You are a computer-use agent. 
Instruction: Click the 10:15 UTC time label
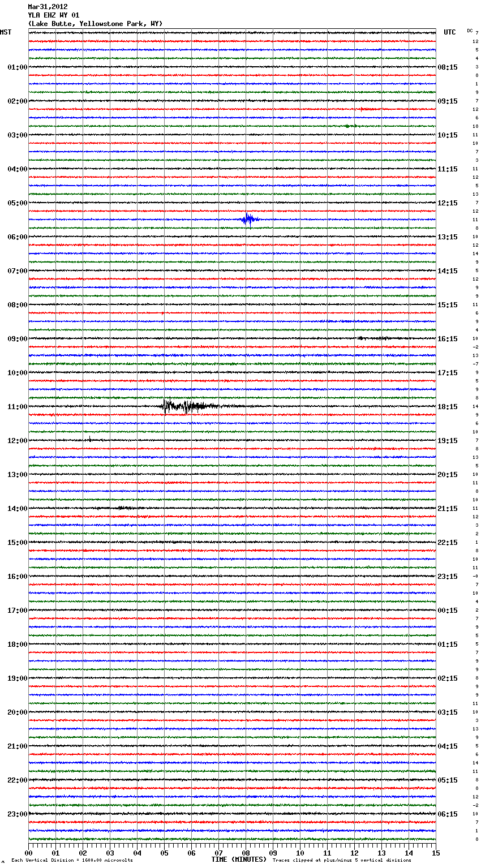tap(448, 135)
